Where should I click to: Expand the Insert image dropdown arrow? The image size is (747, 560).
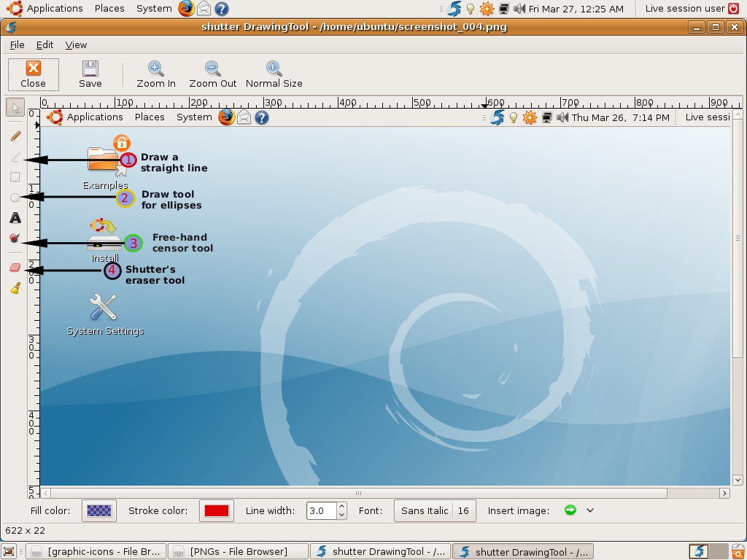589,510
